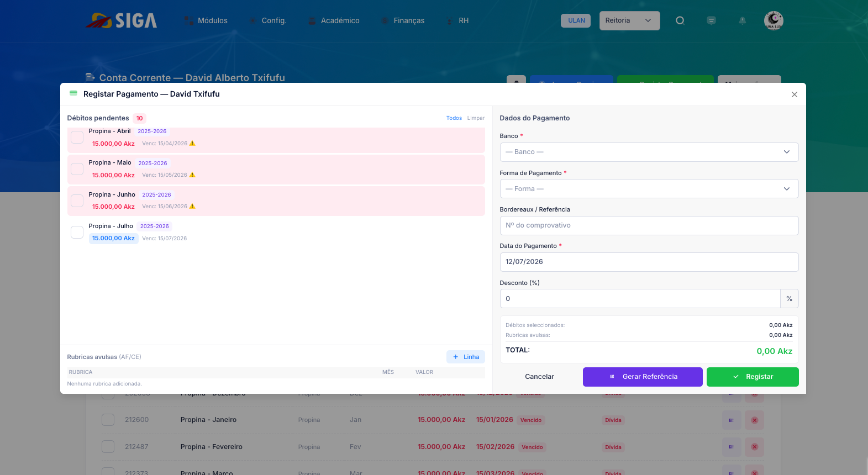The image size is (868, 475).
Task: Click the SIGA logo
Action: coord(121,20)
